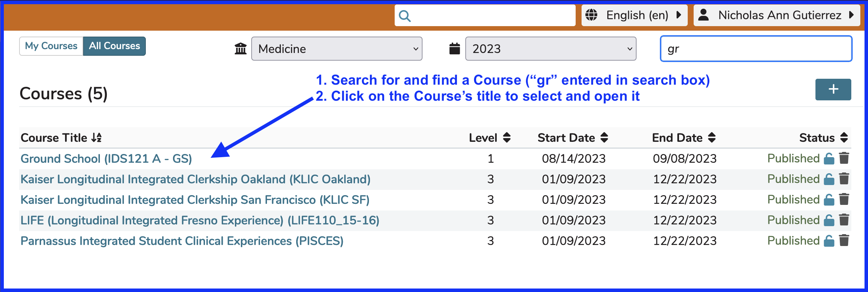Open Kaiser Longitudinal Integrated Clerkship Oakland course

click(x=196, y=179)
